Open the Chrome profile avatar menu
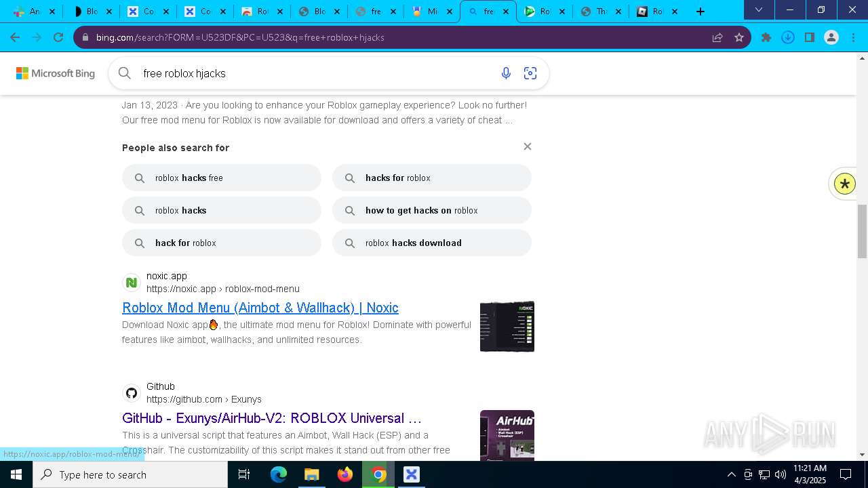Viewport: 868px width, 488px height. [x=831, y=37]
